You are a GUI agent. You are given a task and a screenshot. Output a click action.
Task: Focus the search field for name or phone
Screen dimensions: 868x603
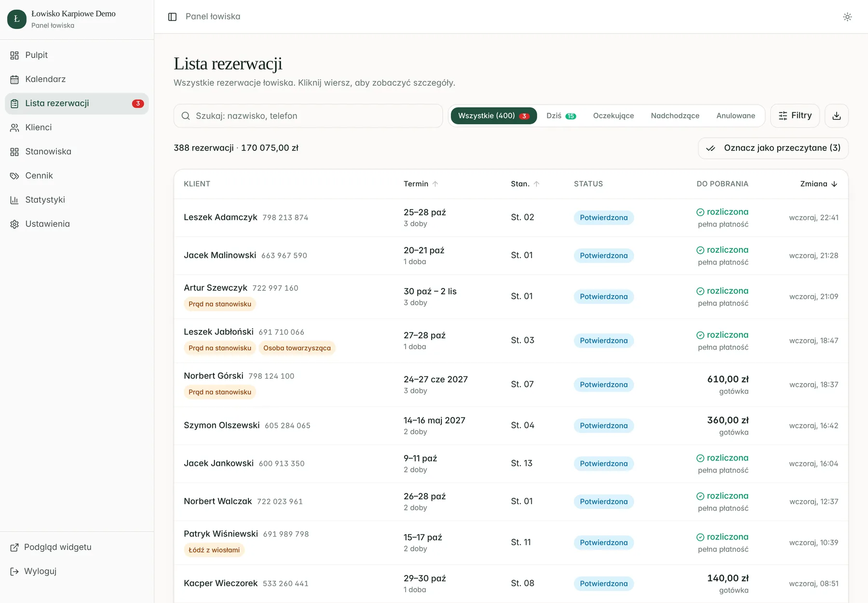pos(308,116)
